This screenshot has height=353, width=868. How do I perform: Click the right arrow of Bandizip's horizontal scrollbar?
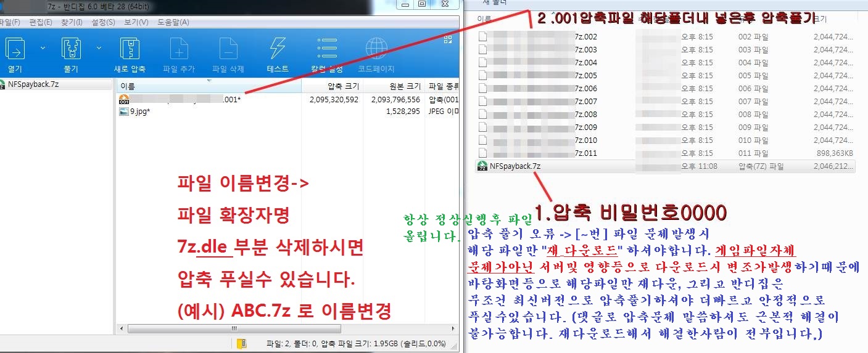[x=453, y=328]
